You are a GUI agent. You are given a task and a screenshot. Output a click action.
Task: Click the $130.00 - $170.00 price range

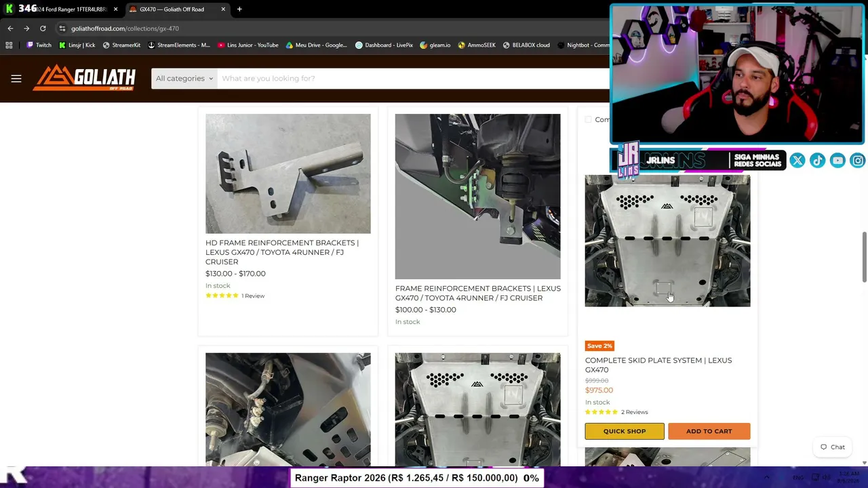(235, 274)
